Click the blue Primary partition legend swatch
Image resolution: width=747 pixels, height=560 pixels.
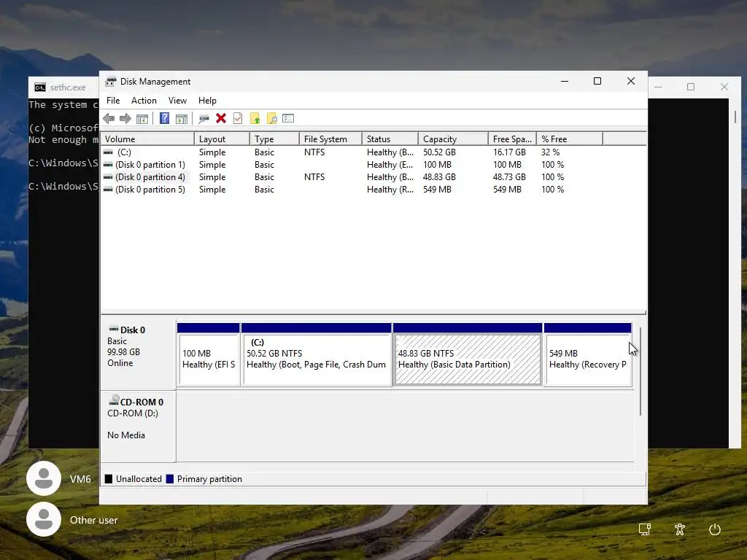pos(169,479)
